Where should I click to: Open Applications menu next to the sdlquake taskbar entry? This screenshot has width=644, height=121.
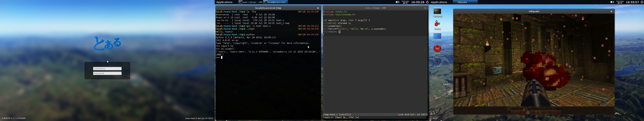439,2
